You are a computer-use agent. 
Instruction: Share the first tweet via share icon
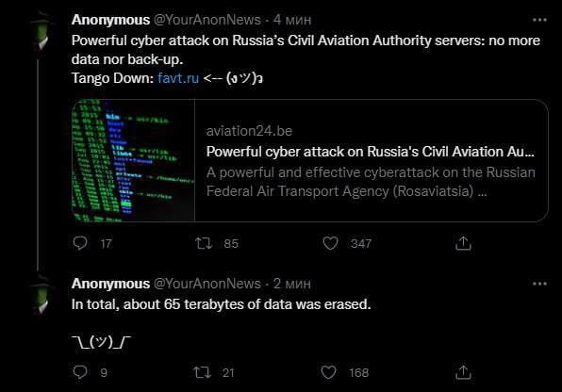463,243
